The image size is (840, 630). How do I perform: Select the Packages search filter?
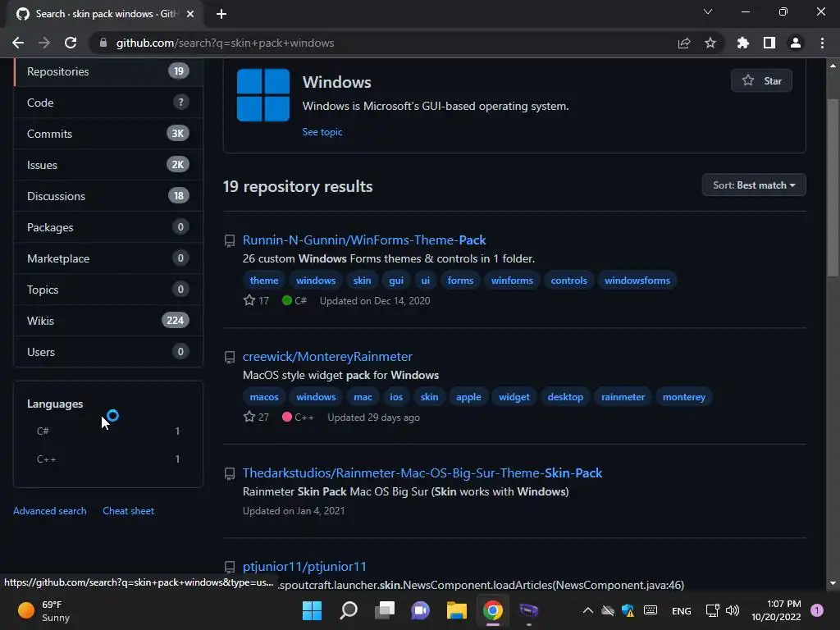pyautogui.click(x=108, y=227)
